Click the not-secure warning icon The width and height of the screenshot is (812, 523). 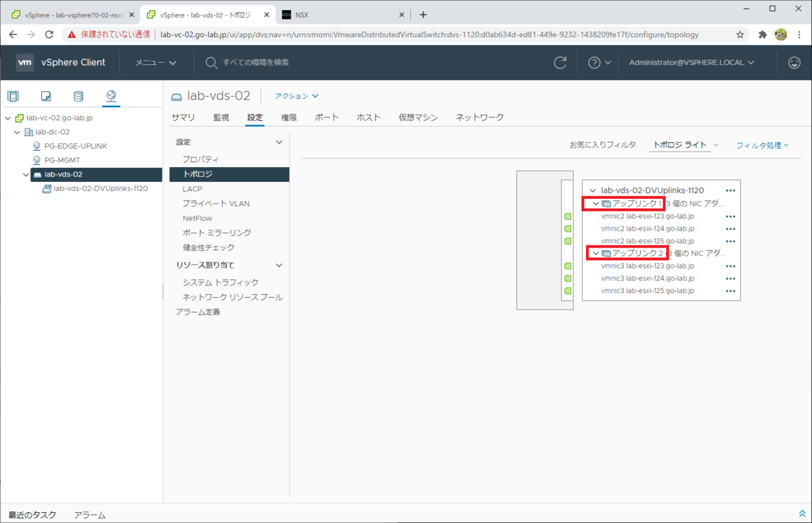(72, 34)
